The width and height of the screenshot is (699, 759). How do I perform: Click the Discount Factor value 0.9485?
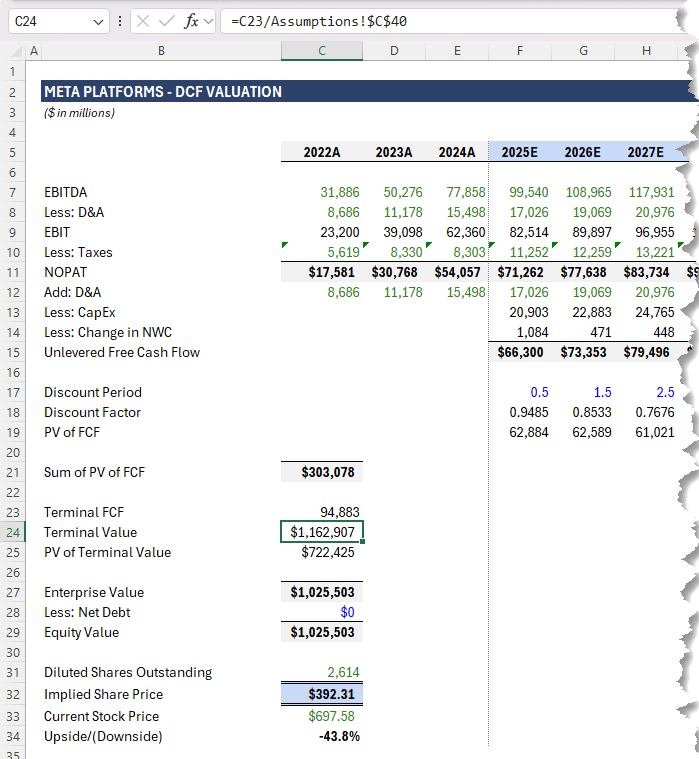pyautogui.click(x=529, y=412)
